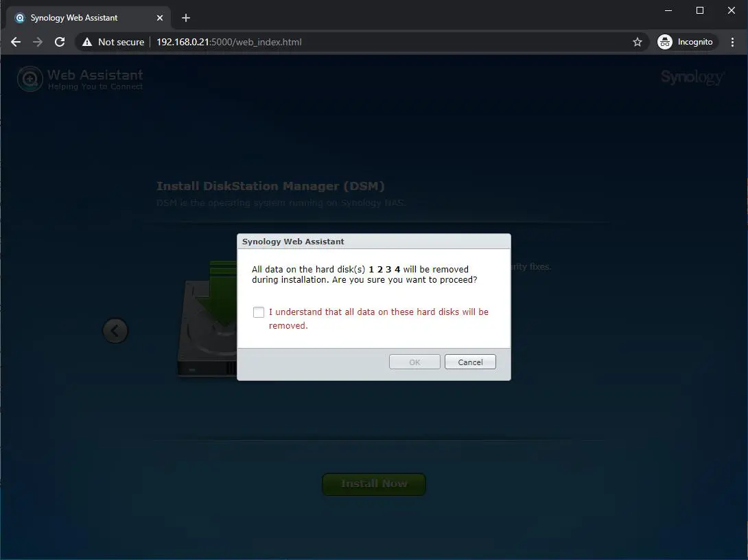Screen dimensions: 748x560
Task: Click the Web Assistant logo icon
Action: pos(30,79)
